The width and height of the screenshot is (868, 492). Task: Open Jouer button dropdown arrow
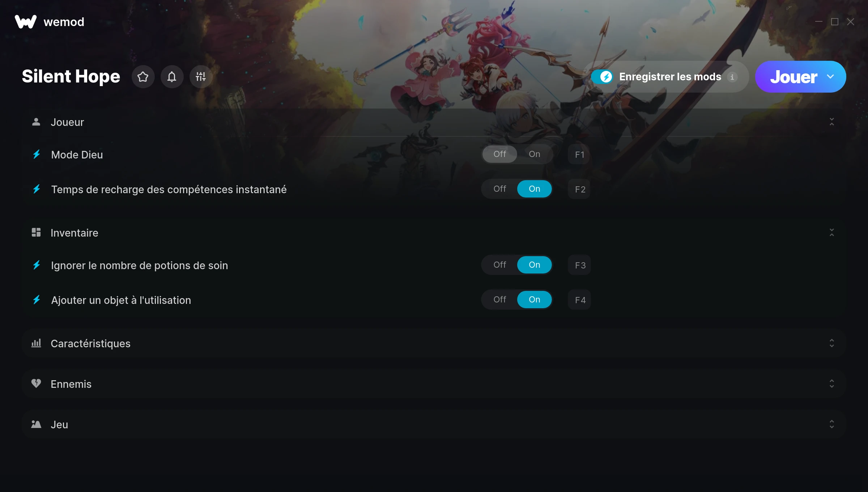(x=830, y=77)
